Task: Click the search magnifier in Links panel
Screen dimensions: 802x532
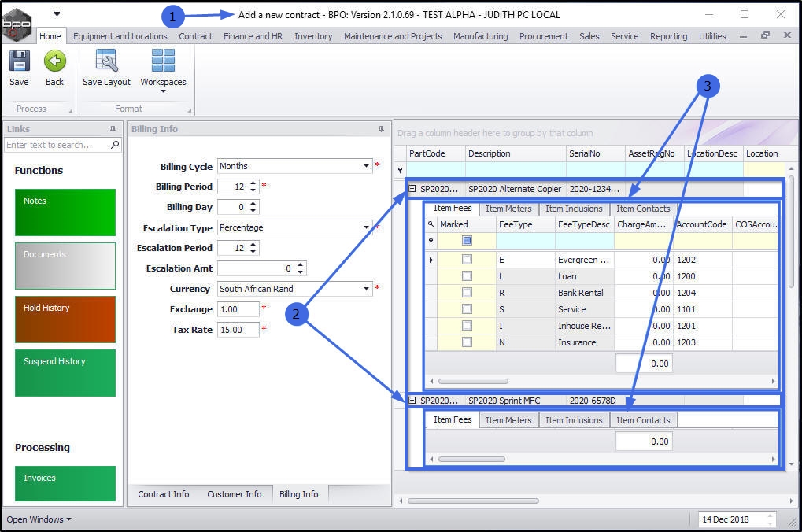Action: point(115,145)
